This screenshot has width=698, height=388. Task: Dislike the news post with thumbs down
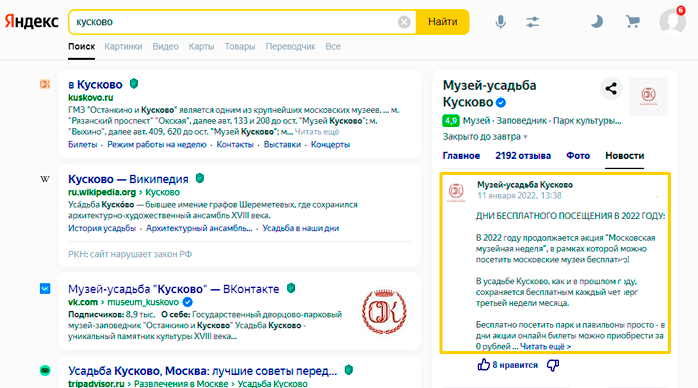click(553, 365)
